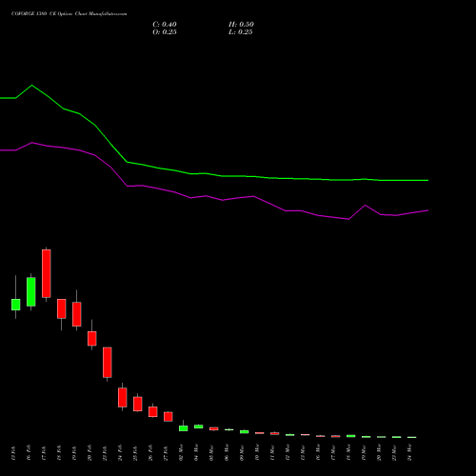476x476 pixels.
Task: Select the red candlestick for 24 Feb
Action: point(123,397)
